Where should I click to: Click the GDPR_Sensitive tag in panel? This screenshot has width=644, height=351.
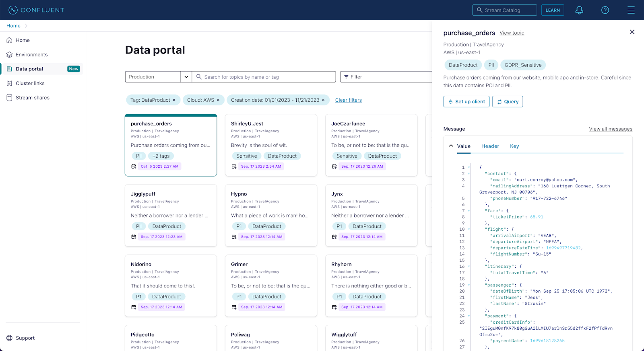[523, 65]
